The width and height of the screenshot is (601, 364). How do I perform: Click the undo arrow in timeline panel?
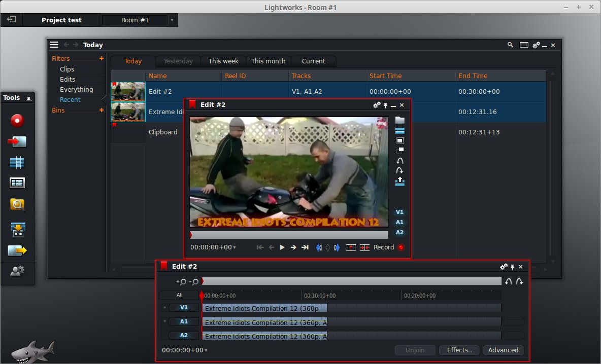point(509,281)
